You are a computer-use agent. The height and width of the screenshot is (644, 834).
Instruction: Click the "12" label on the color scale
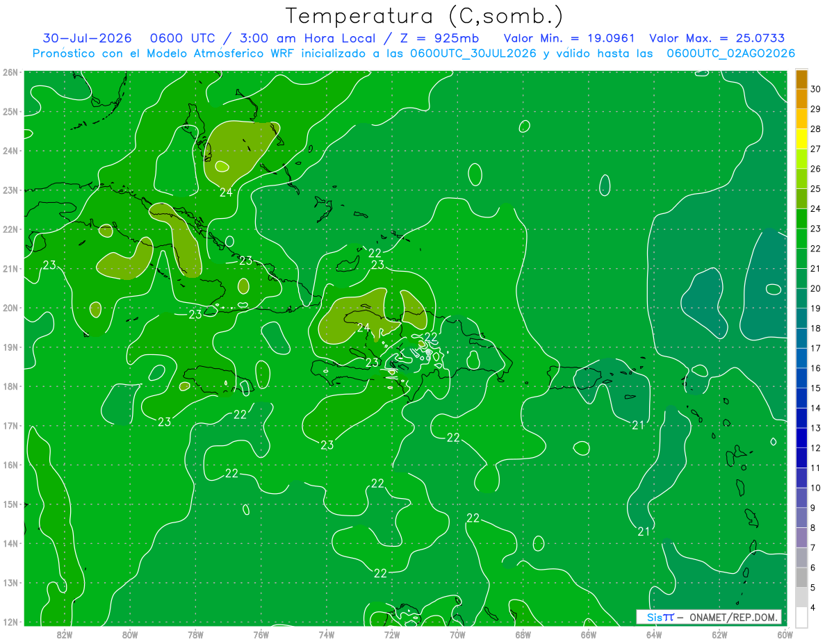point(816,448)
